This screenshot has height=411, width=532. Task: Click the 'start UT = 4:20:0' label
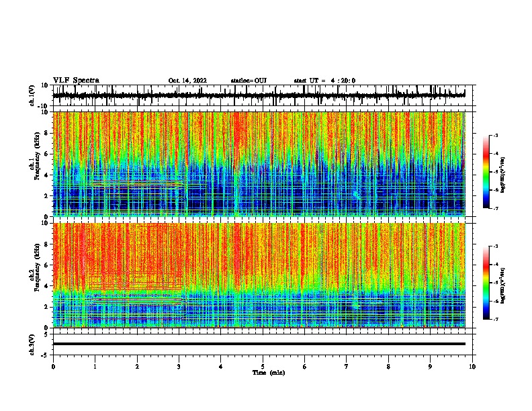tap(324, 81)
